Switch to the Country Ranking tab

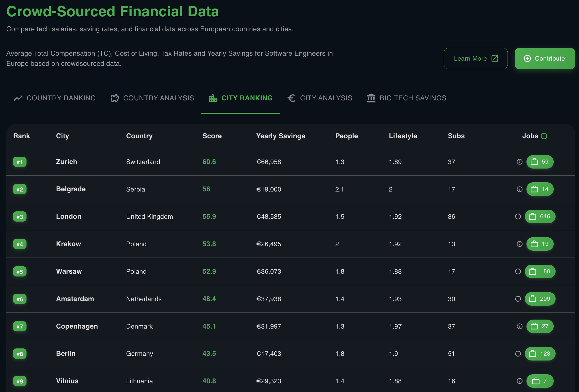tap(55, 98)
